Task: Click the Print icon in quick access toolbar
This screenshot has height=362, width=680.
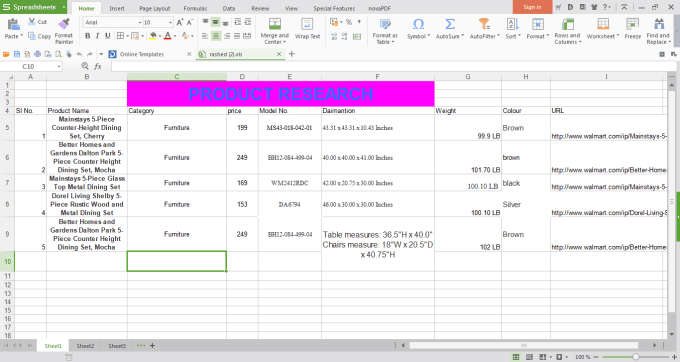Action: pyautogui.click(x=38, y=54)
